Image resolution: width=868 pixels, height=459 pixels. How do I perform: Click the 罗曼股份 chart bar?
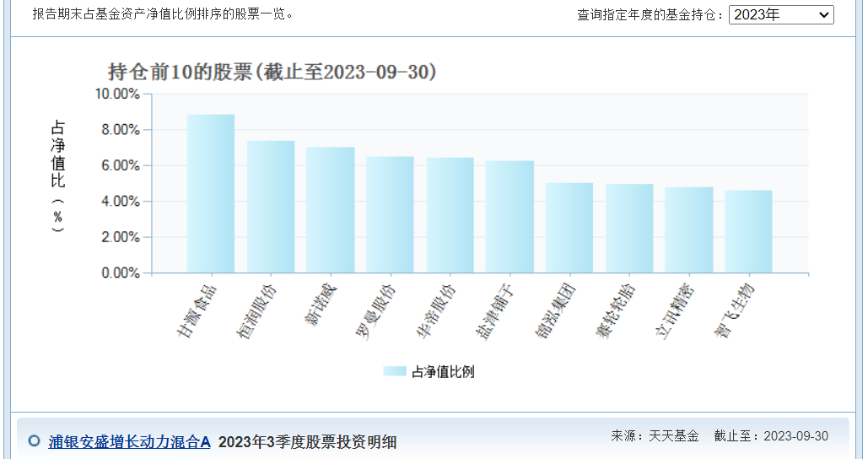click(x=390, y=215)
